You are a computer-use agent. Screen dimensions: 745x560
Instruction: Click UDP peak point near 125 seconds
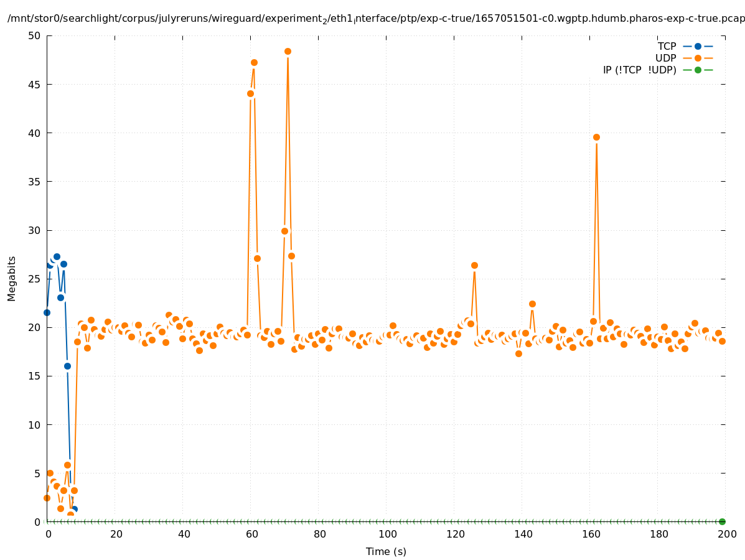coord(474,265)
